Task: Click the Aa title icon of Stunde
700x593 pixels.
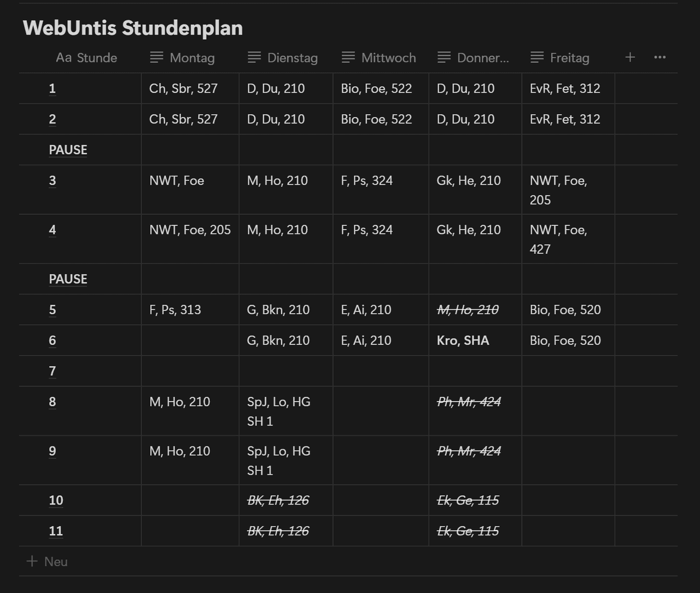Action: 63,57
